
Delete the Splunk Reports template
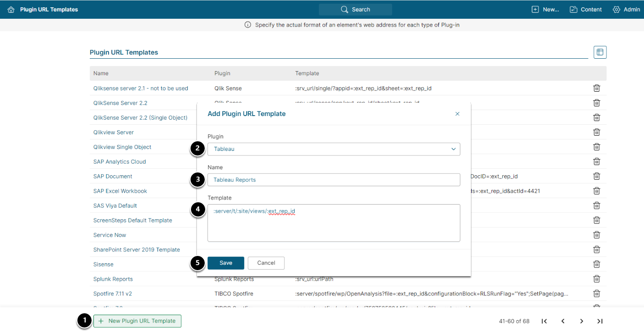[596, 279]
